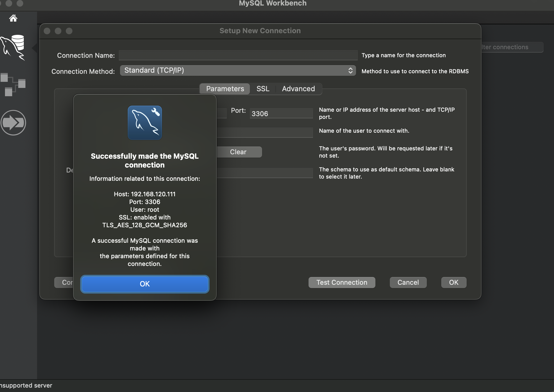554x392 pixels.
Task: Click the Connection Name input field
Action: [x=238, y=55]
